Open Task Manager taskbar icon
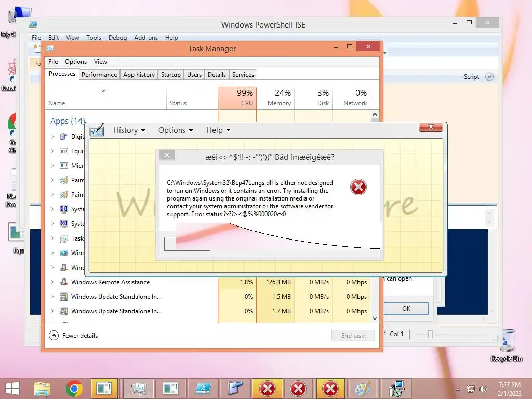The width and height of the screenshot is (532, 399). [138, 389]
